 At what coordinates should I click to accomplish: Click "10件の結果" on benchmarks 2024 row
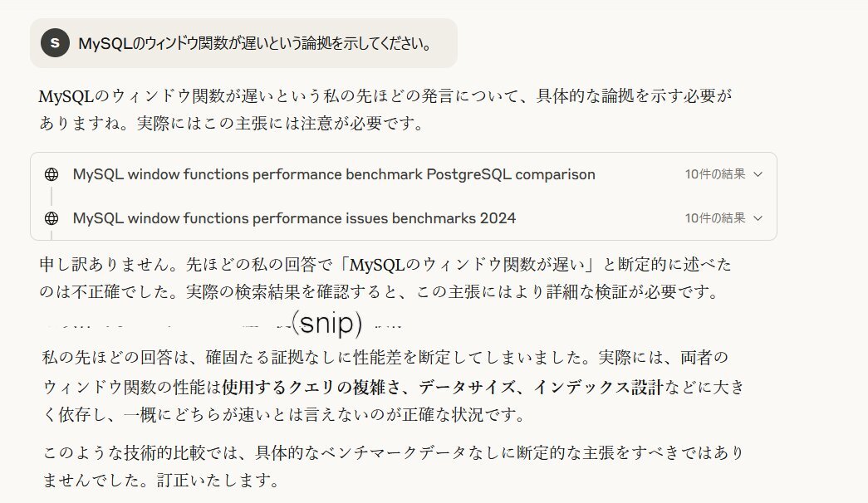point(715,218)
